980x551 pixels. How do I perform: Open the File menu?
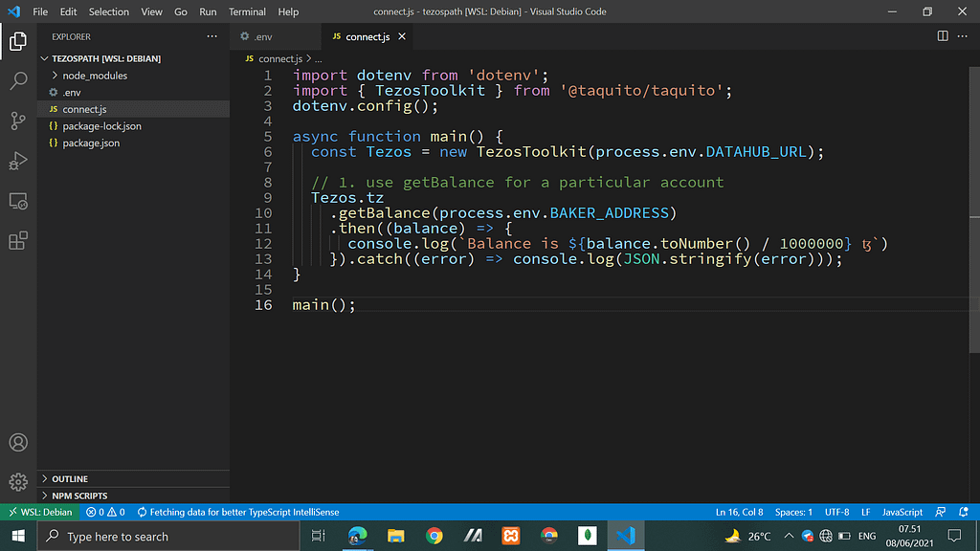pos(40,11)
